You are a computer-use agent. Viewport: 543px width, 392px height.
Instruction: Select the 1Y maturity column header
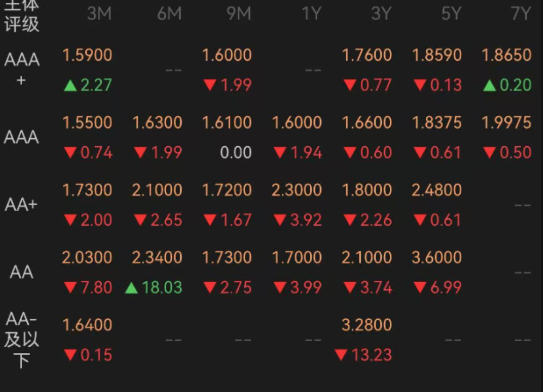click(x=311, y=14)
